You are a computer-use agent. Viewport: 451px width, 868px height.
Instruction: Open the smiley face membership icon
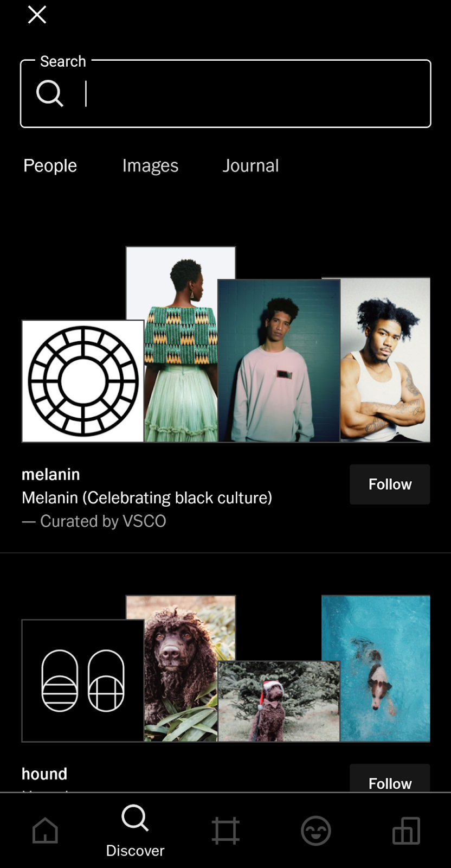pos(316,831)
